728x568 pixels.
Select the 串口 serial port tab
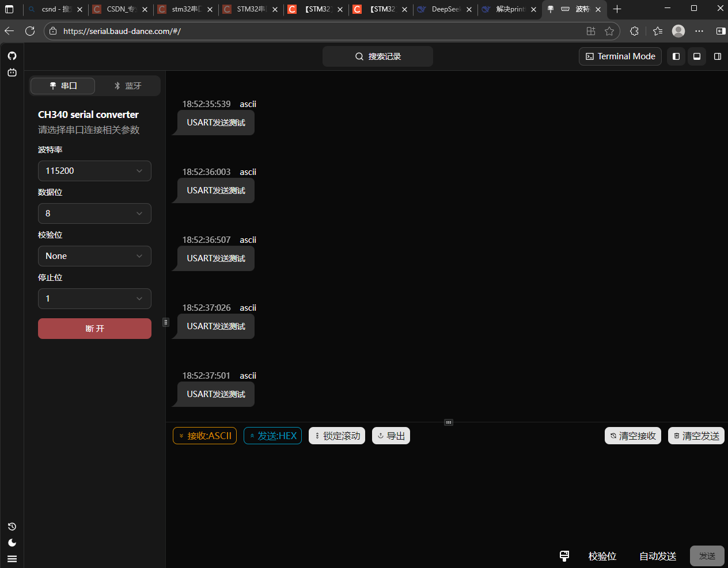point(63,86)
